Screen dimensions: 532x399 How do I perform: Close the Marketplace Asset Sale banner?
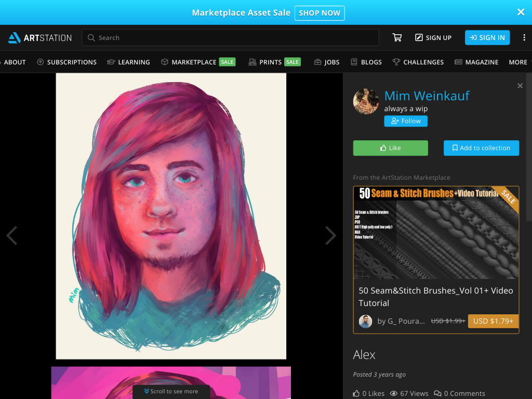point(521,12)
